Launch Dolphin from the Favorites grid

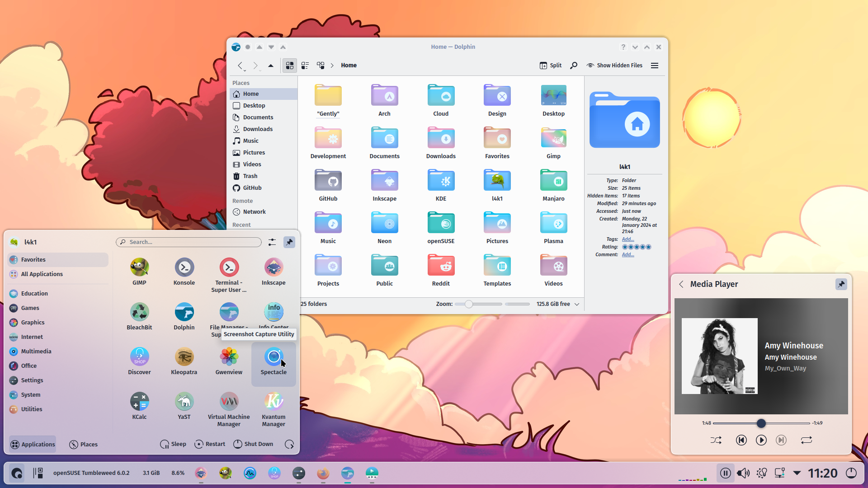(x=184, y=316)
